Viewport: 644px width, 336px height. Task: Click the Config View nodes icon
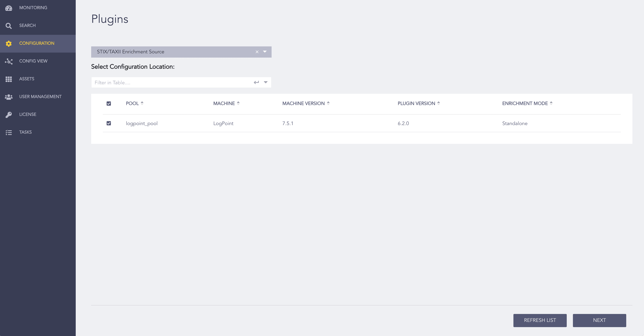pyautogui.click(x=9, y=61)
